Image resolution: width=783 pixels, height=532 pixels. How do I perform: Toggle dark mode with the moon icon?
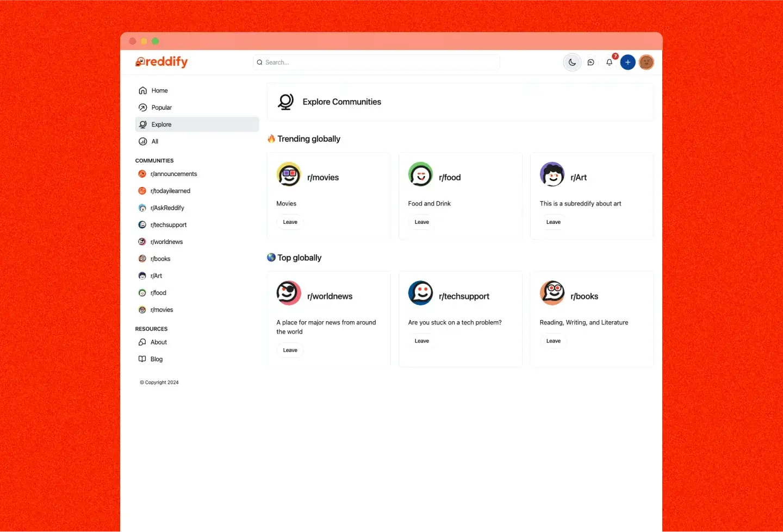tap(572, 62)
